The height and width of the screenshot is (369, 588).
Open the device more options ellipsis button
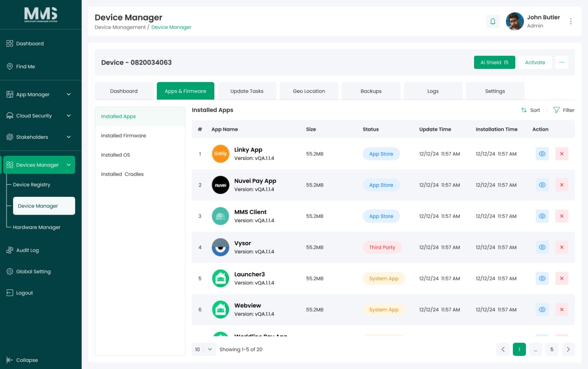pos(562,62)
